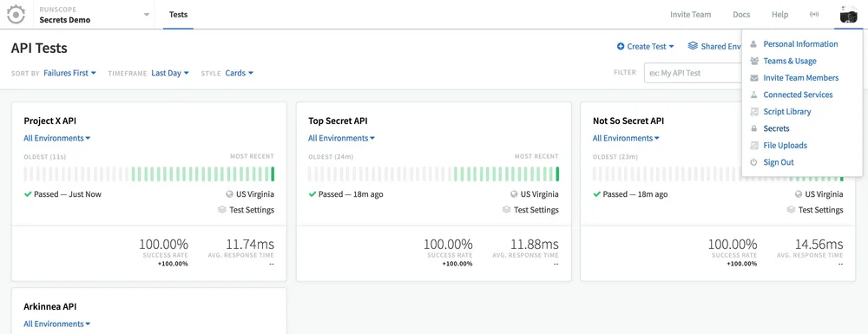This screenshot has width=868, height=334.
Task: Choose Invite Team Members menu entry
Action: (800, 78)
